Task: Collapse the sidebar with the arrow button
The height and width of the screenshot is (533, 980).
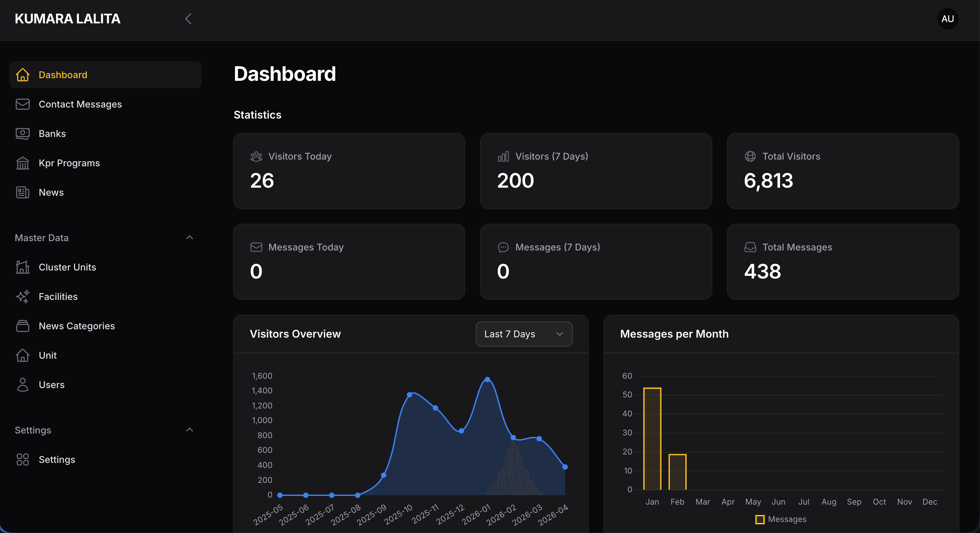Action: click(188, 19)
